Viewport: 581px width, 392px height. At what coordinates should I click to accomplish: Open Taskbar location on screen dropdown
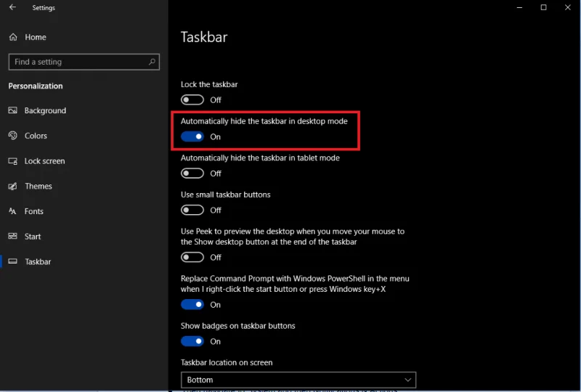(x=298, y=380)
